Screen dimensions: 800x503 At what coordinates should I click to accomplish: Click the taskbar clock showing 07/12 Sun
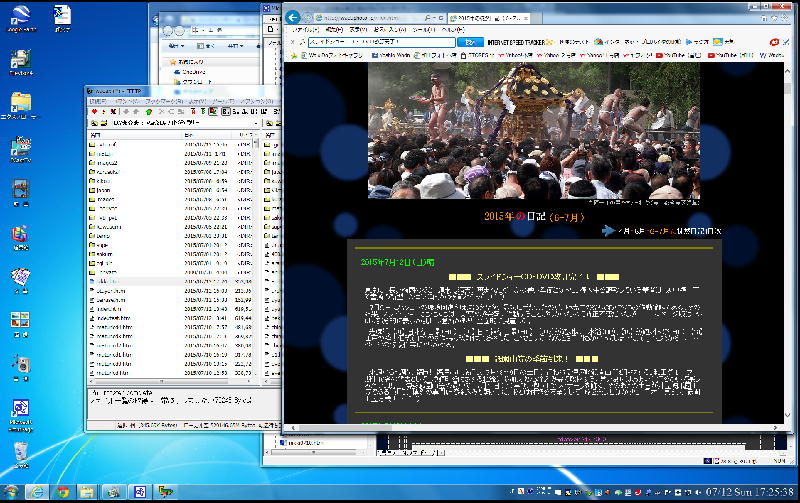click(x=749, y=492)
